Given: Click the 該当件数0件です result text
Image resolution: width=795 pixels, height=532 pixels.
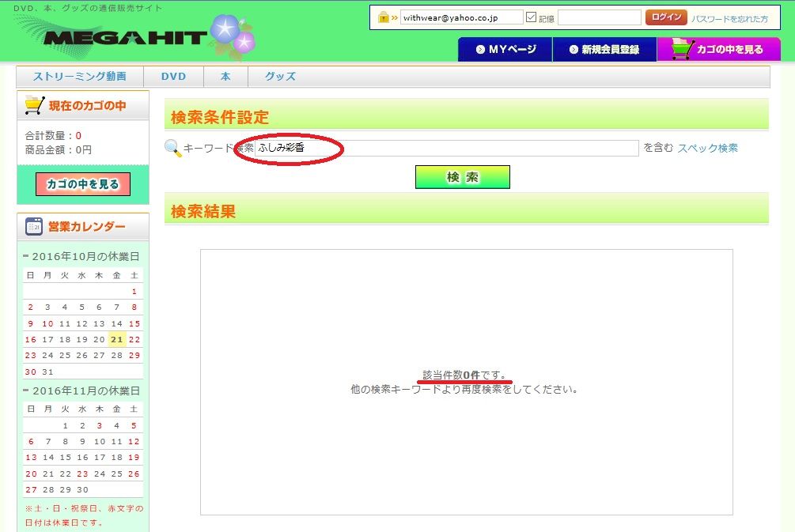Looking at the screenshot, I should pyautogui.click(x=464, y=375).
